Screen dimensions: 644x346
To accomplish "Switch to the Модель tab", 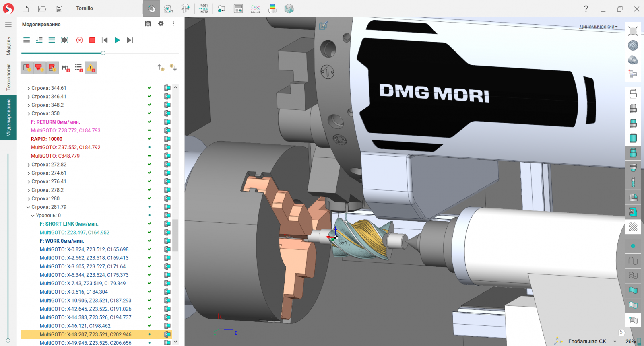I will [x=8, y=46].
